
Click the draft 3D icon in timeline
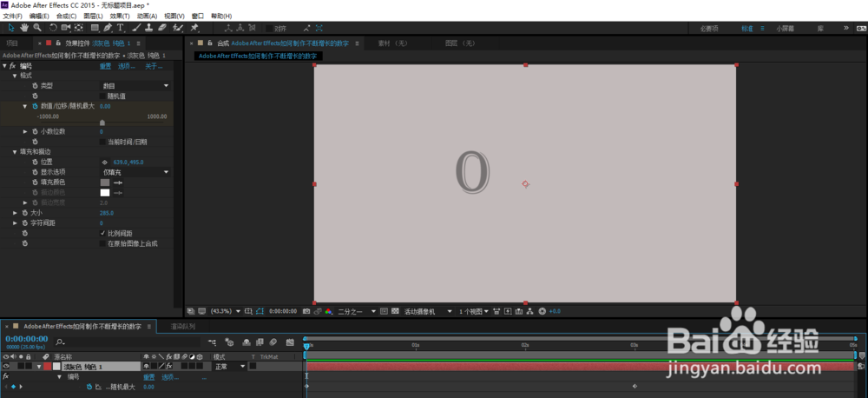230,342
